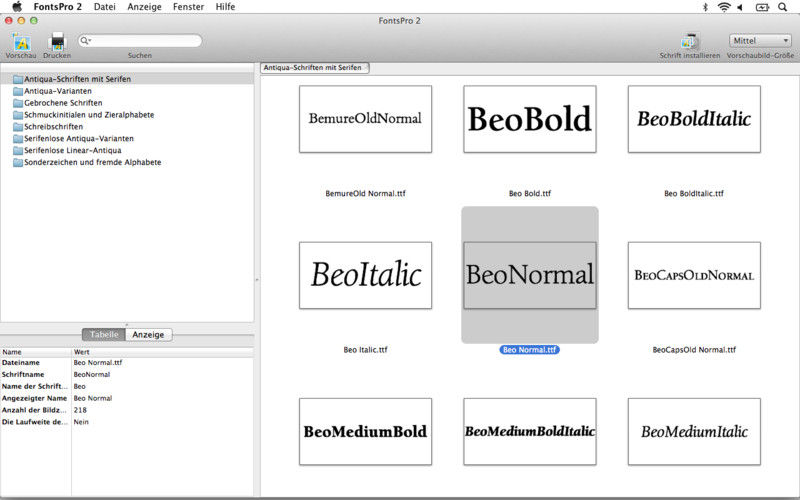Click into the Suchen search field

[x=140, y=40]
